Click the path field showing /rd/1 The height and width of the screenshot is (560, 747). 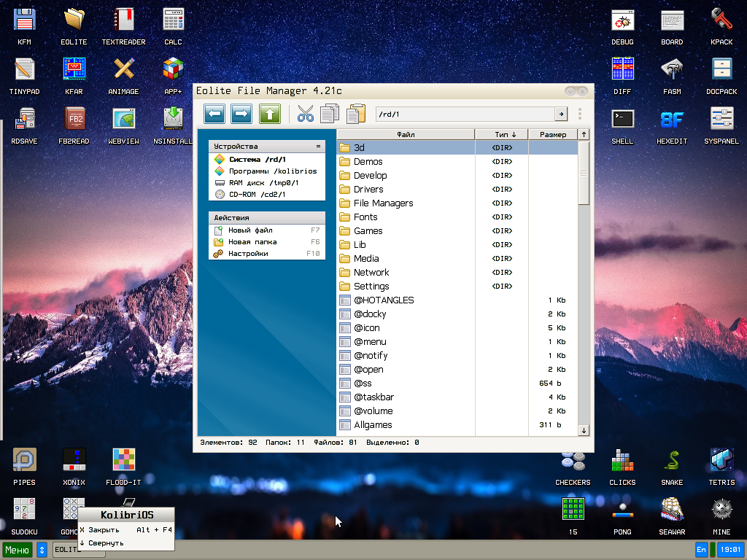pos(465,114)
